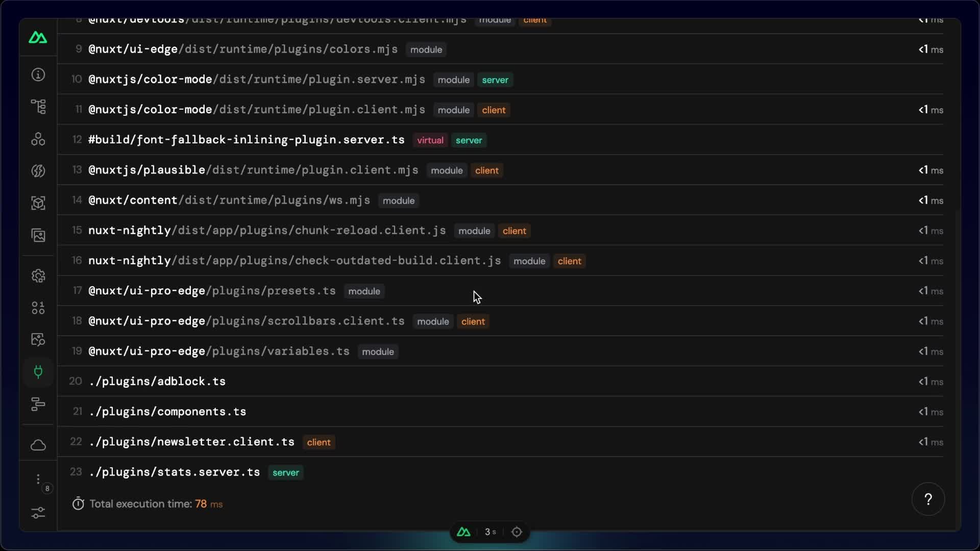
Task: Open the Components icon in sidebar
Action: (38, 139)
